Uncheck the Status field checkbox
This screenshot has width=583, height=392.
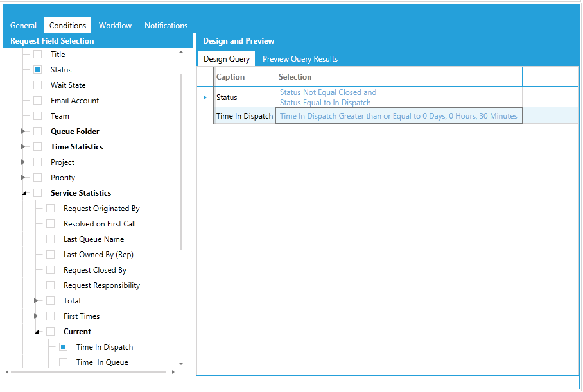(37, 69)
